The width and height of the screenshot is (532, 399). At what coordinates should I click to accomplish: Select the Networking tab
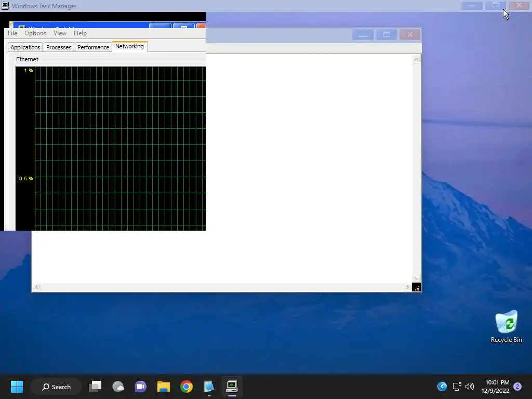coord(129,46)
